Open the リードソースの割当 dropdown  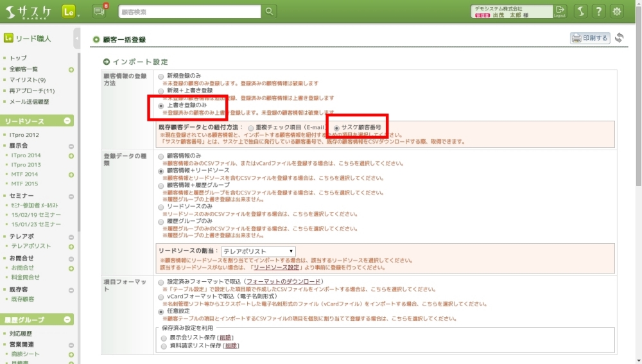[258, 251]
